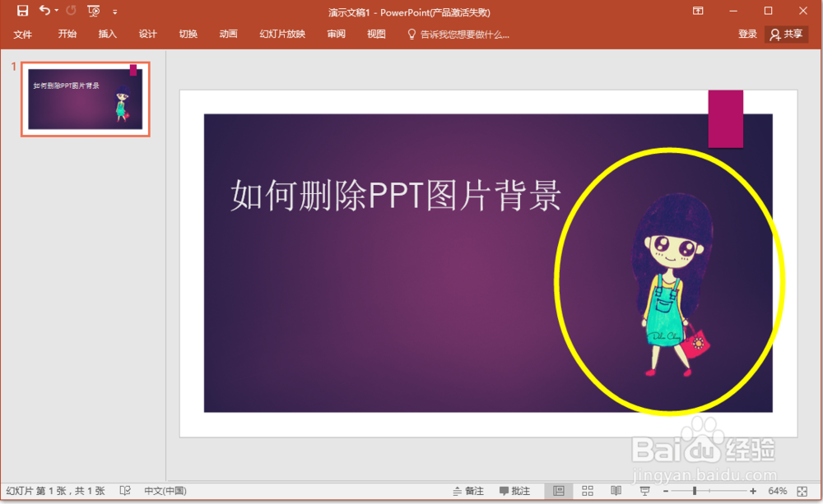This screenshot has width=823, height=504.
Task: Switch to the 设计 ribbon tab
Action: coord(147,34)
